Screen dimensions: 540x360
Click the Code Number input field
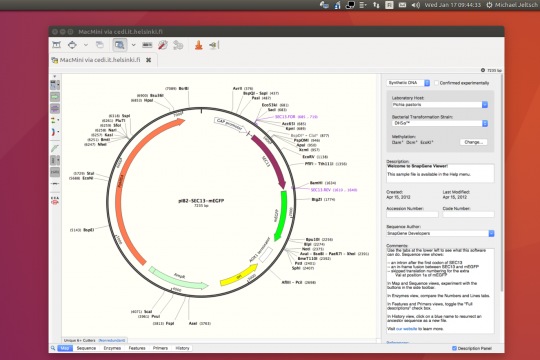point(468,214)
